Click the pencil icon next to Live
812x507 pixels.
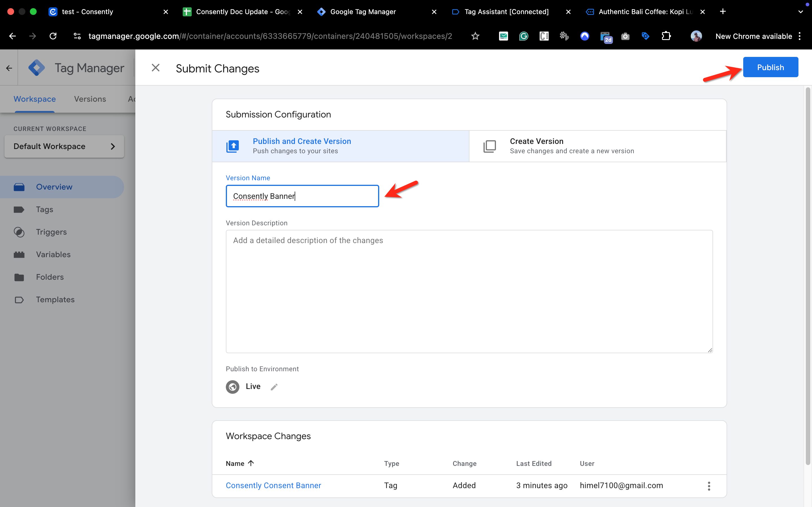[x=274, y=387]
